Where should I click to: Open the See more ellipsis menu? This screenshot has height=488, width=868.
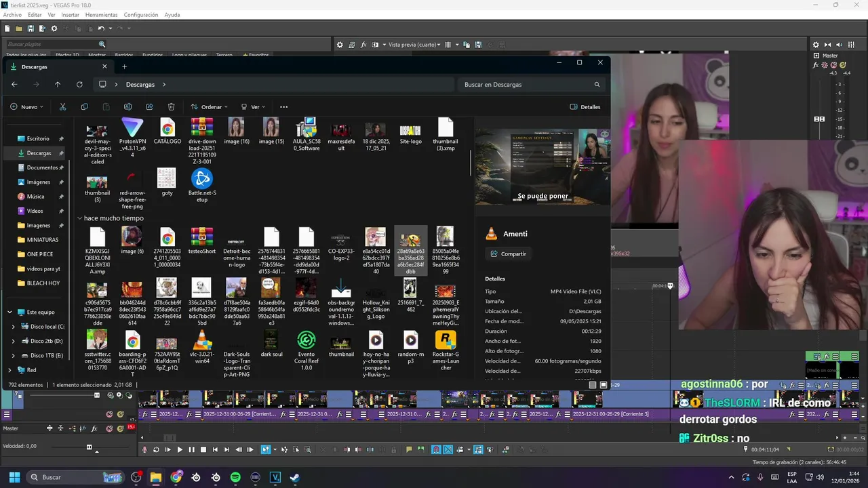[283, 107]
